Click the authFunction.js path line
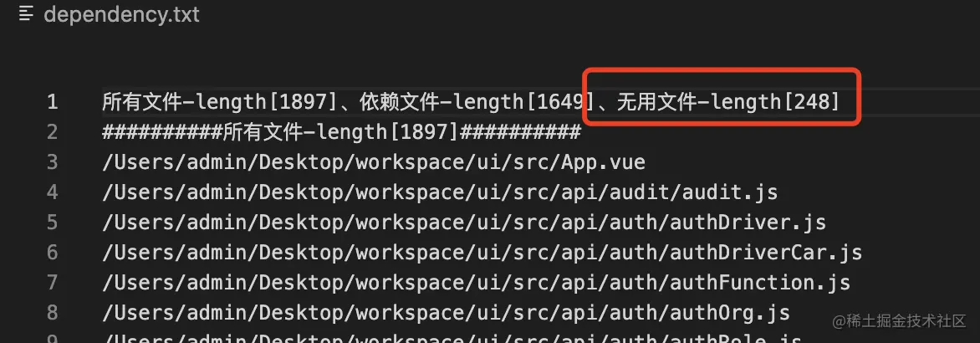980x343 pixels. tap(477, 283)
